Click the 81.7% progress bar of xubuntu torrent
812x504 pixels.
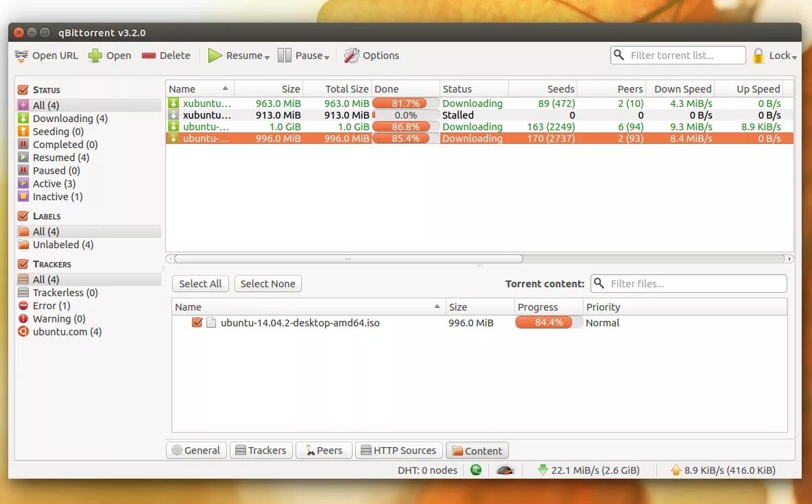(405, 104)
